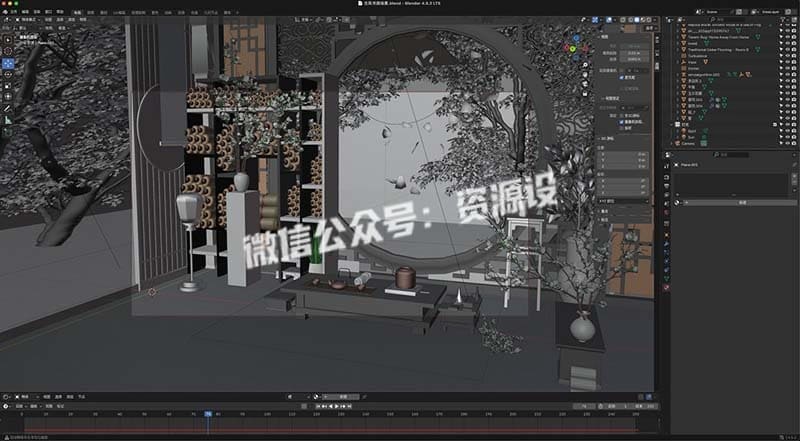The height and width of the screenshot is (441, 800).
Task: Switch to solid viewport shading
Action: click(637, 20)
